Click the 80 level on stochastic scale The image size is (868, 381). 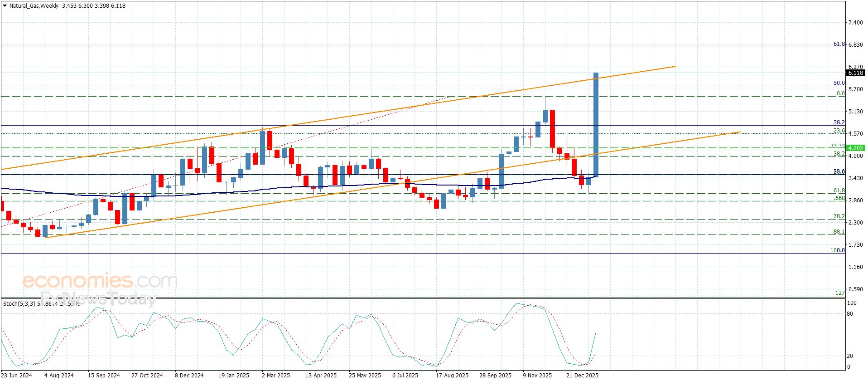[850, 314]
